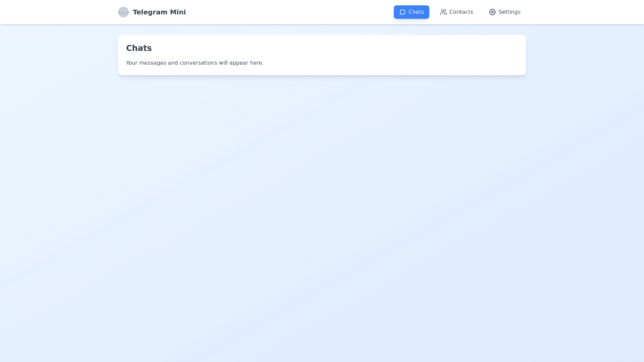Click the gear icon beside Settings
This screenshot has height=362, width=644.
(492, 12)
